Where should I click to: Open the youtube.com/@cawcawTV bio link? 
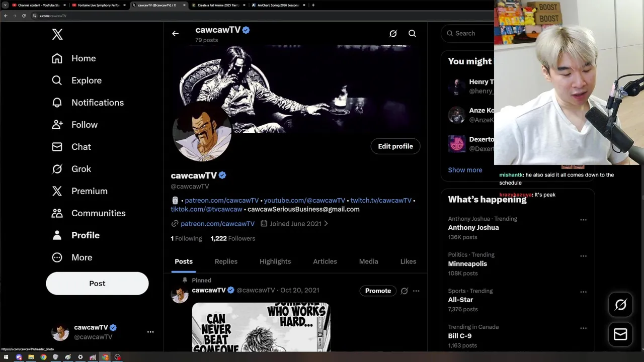304,200
